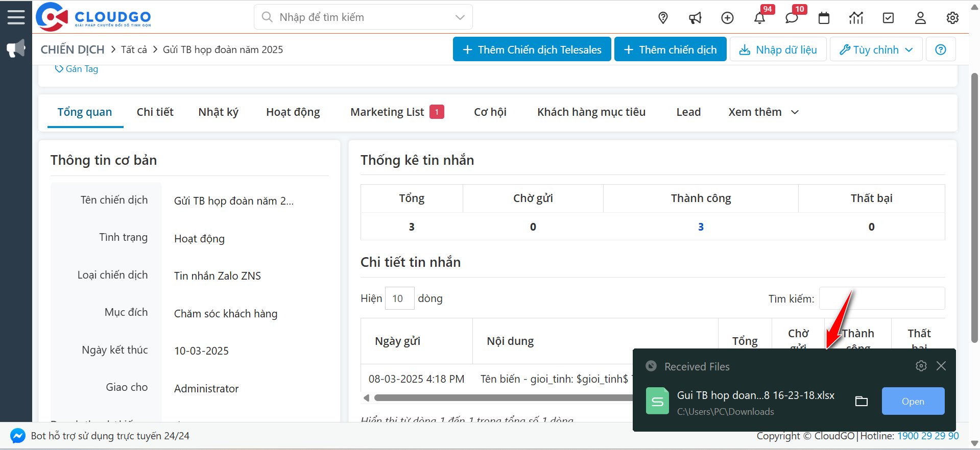Viewport: 980px width, 450px height.
Task: Click the Nhập dữ liệu button
Action: pyautogui.click(x=778, y=49)
